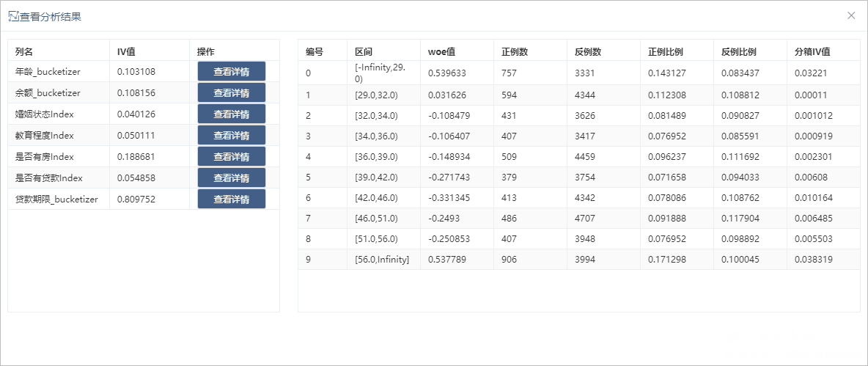Screen dimensions: 868x366
Task: Select the 余额_bucketizer column name cell
Action: point(59,92)
